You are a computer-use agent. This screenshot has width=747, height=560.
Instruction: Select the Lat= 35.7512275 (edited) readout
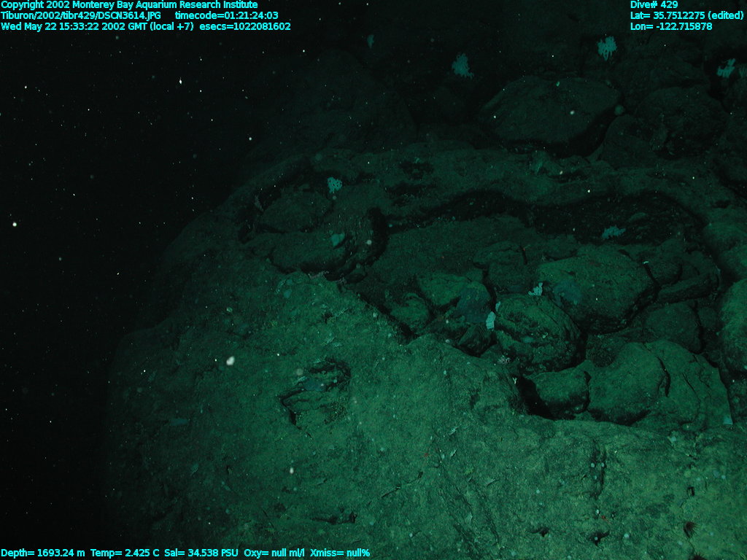pyautogui.click(x=686, y=15)
